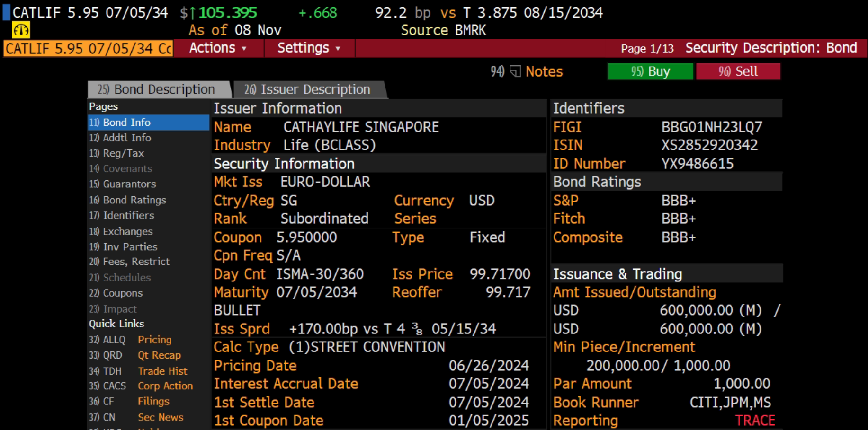Click the green Buy button
The image size is (868, 430).
[x=650, y=71]
